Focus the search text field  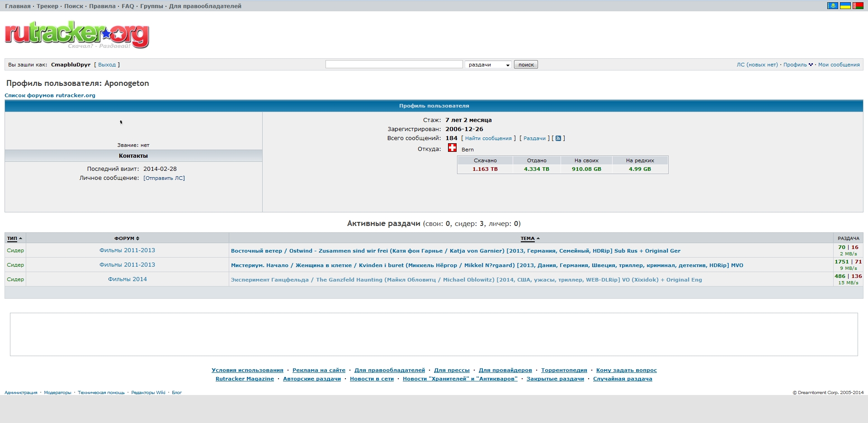(394, 65)
